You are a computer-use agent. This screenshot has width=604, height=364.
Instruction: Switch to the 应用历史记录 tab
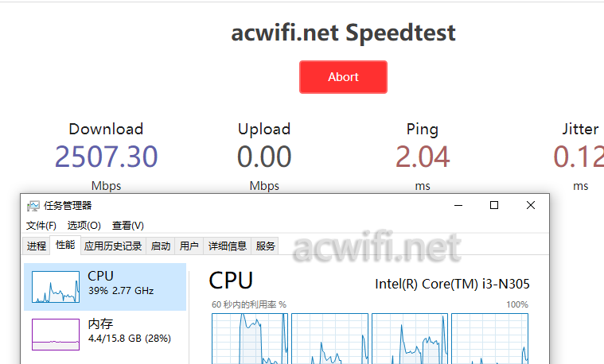pos(113,246)
